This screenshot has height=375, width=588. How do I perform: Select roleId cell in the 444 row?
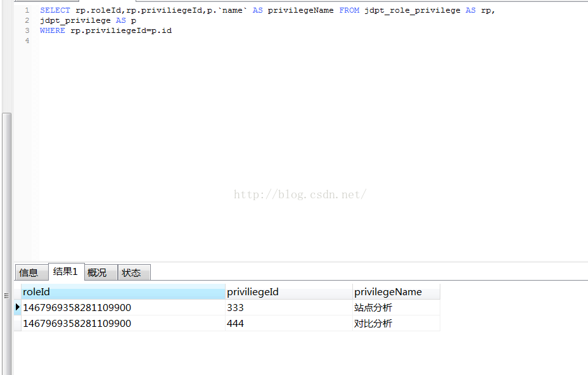(123, 323)
